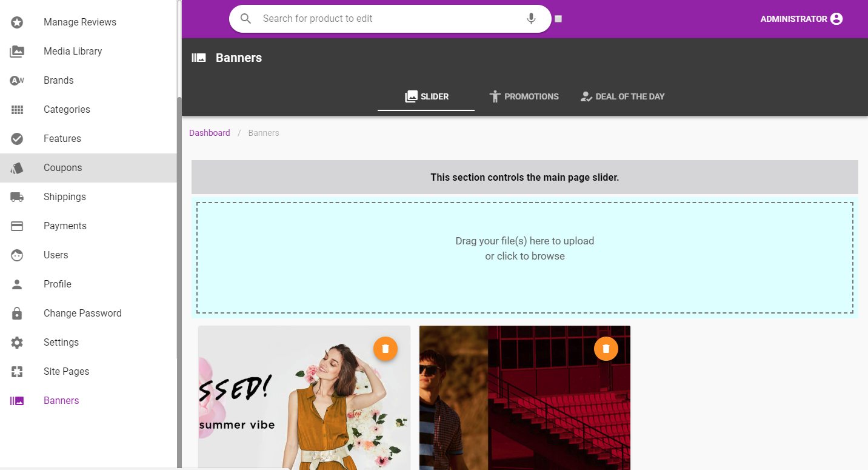Select the Users icon in the sidebar

[17, 255]
